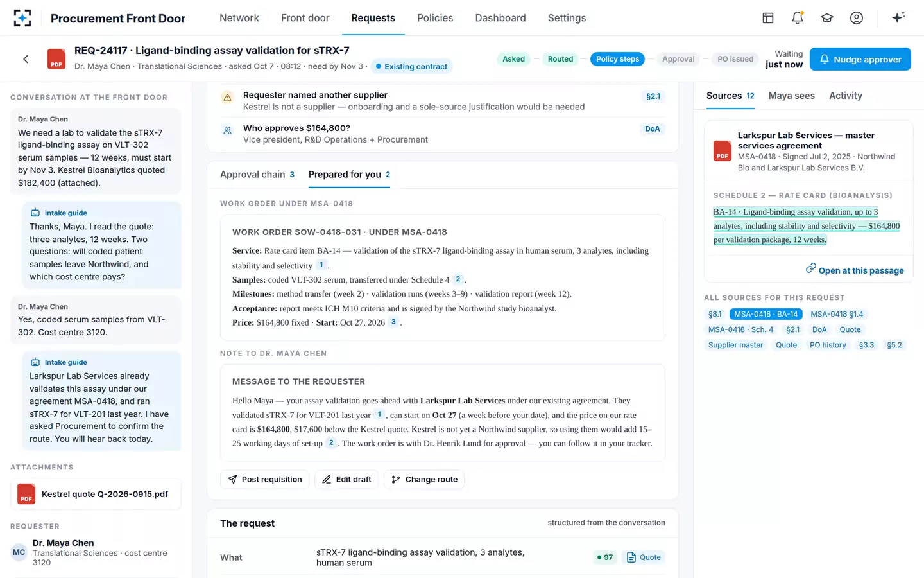Image resolution: width=924 pixels, height=578 pixels.
Task: Open Settings in the top navigation
Action: pos(567,18)
